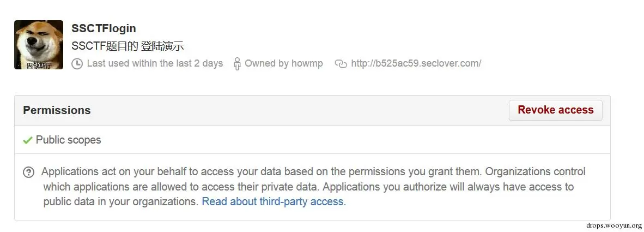Visit the b525ac59.seclover.com application URL
The width and height of the screenshot is (644, 232).
[416, 63]
